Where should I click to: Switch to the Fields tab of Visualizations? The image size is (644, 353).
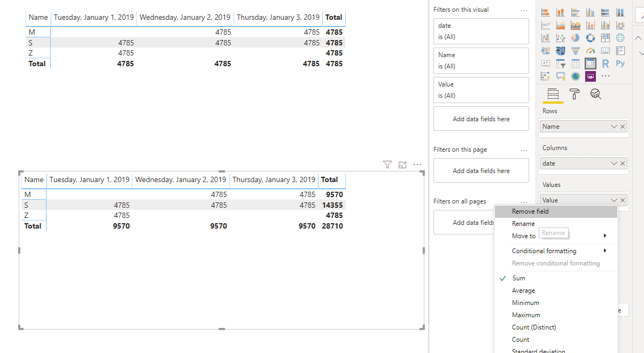553,94
